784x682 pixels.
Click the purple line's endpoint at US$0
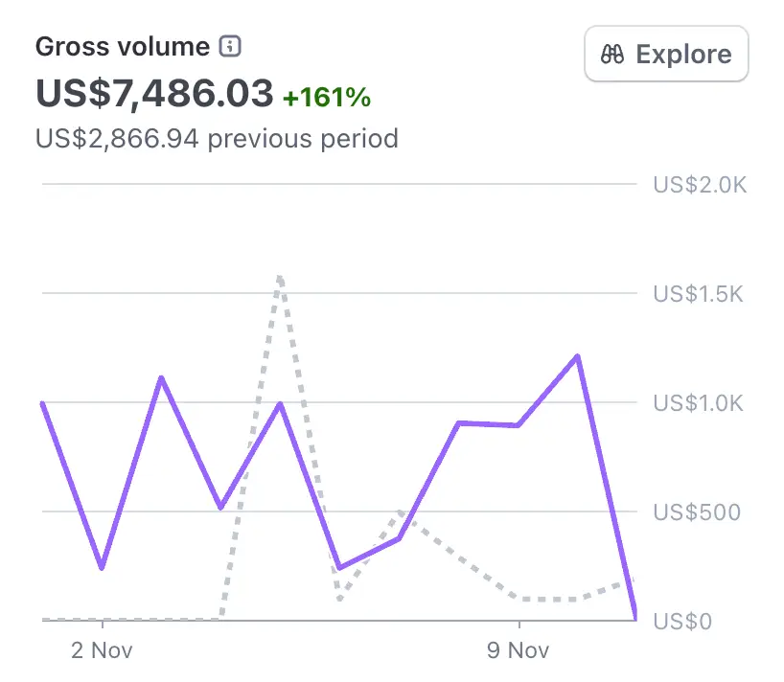pyautogui.click(x=635, y=618)
